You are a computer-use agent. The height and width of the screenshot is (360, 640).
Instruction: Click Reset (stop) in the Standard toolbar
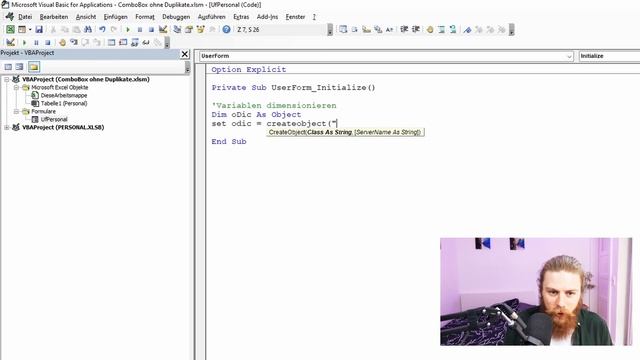tap(151, 29)
